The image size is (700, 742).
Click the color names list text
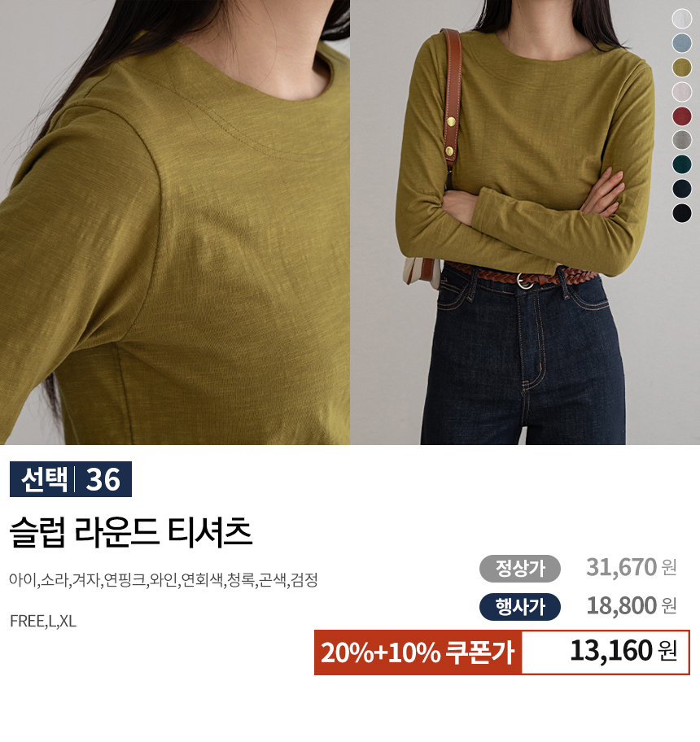(164, 579)
